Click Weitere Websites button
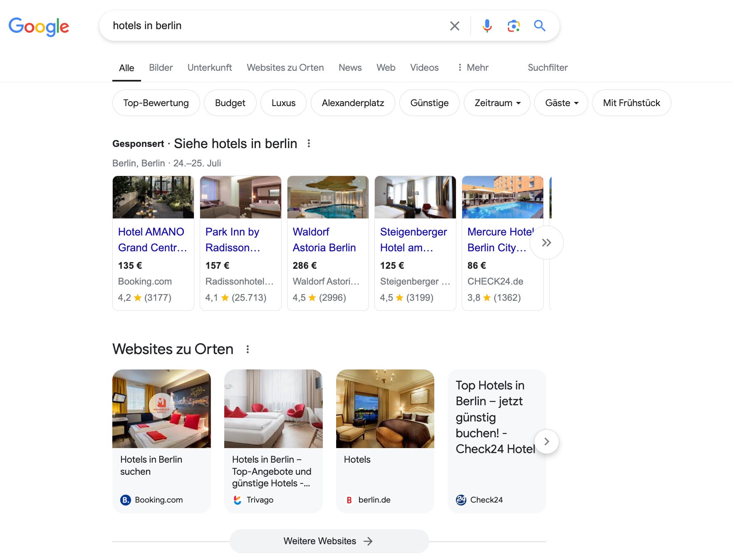733x560 pixels. point(329,541)
